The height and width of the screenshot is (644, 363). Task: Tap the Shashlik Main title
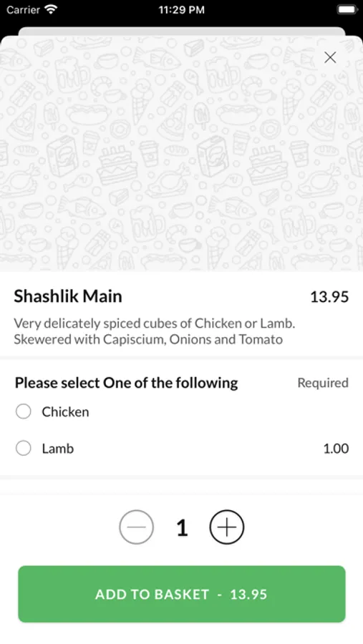68,296
